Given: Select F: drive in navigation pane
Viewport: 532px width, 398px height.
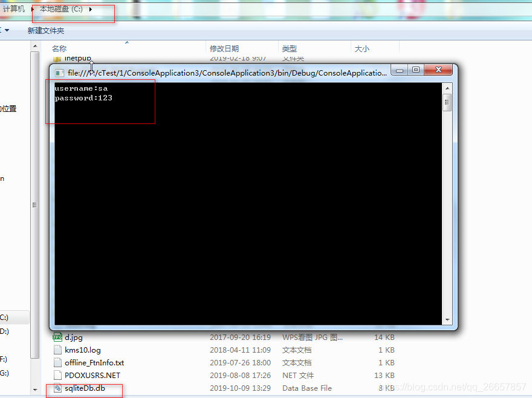Looking at the screenshot, I should 4,359.
